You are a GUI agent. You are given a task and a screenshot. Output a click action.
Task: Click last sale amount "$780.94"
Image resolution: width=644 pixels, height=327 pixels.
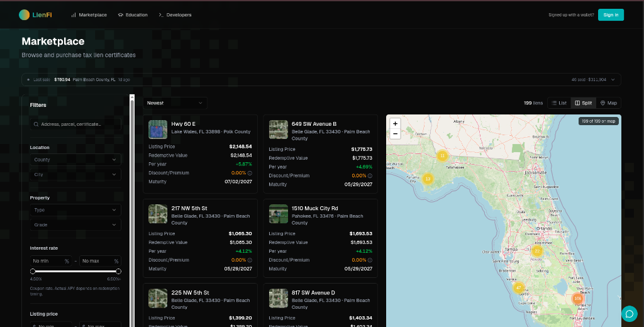tap(62, 80)
